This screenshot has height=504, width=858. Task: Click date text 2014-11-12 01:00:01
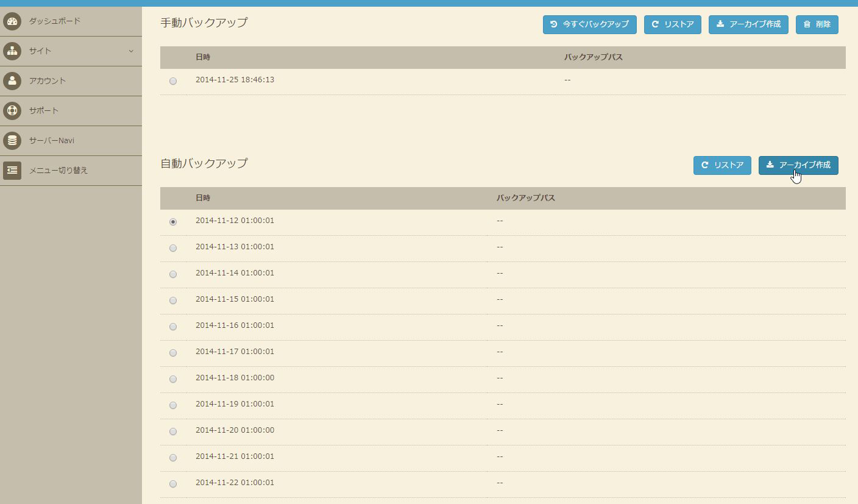pyautogui.click(x=235, y=221)
